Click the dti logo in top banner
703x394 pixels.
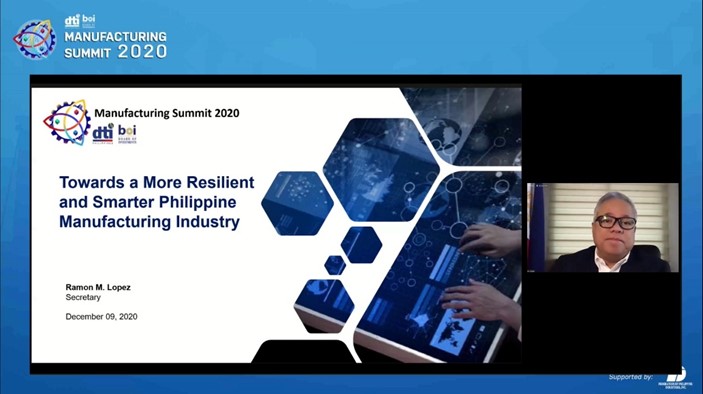click(x=72, y=21)
